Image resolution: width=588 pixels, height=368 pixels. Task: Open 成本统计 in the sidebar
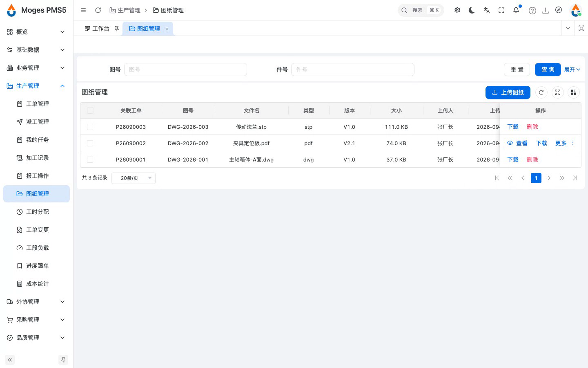[36, 284]
